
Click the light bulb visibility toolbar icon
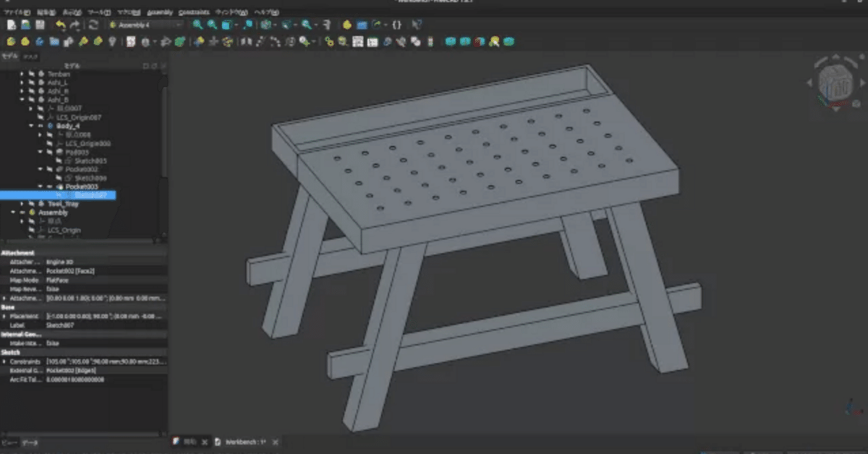112,42
